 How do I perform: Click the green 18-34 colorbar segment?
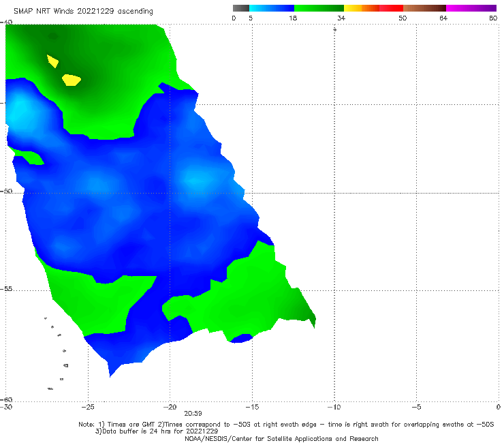click(x=319, y=8)
